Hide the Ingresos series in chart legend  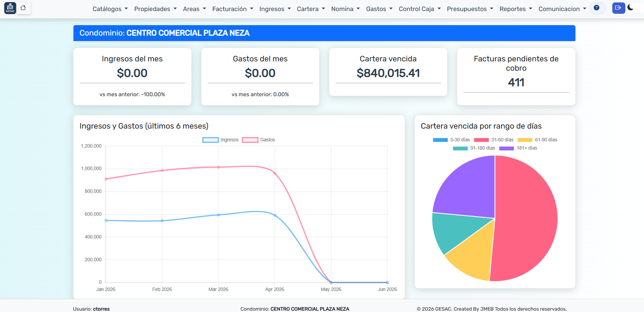(x=221, y=140)
